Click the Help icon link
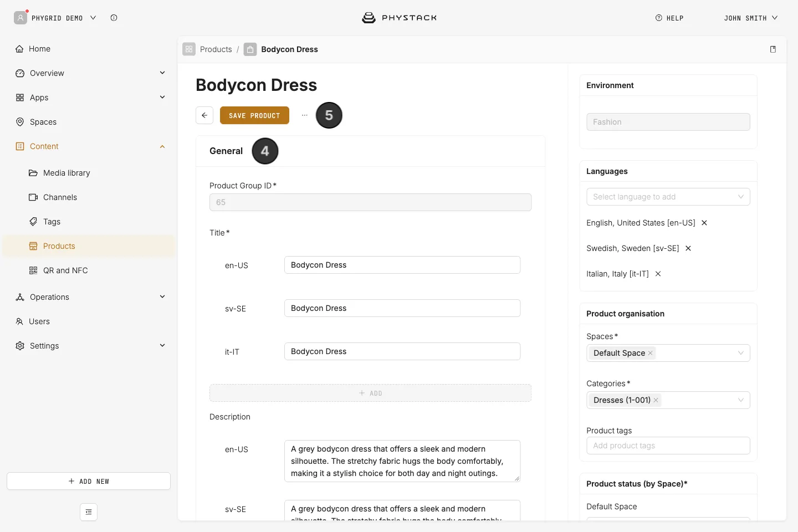Viewport: 798px width, 532px height. pos(669,18)
